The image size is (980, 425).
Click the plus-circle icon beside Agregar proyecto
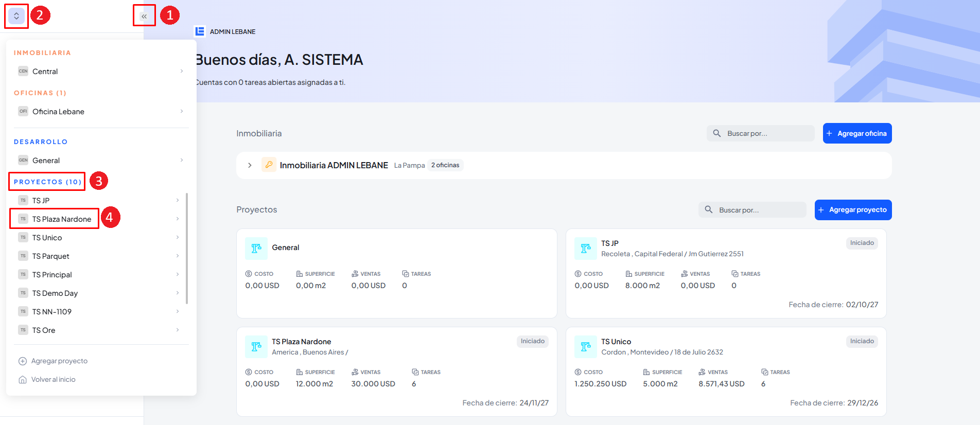23,361
